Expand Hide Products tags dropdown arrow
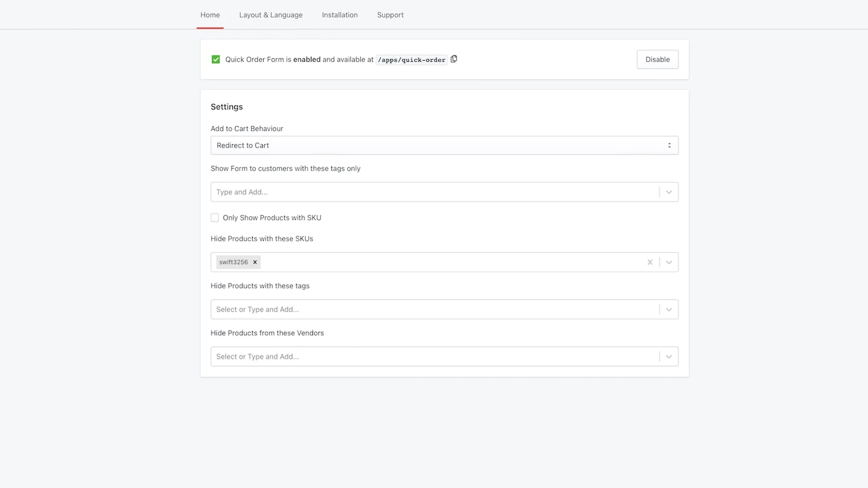This screenshot has height=488, width=868. click(669, 310)
